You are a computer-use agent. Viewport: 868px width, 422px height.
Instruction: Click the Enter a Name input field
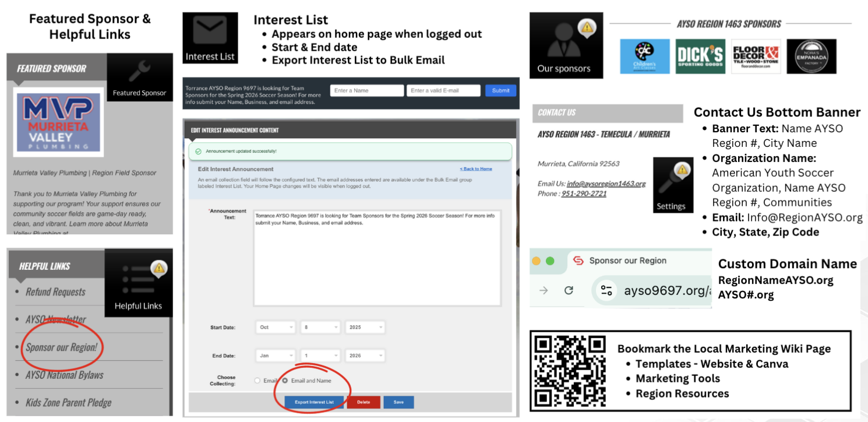coord(367,90)
